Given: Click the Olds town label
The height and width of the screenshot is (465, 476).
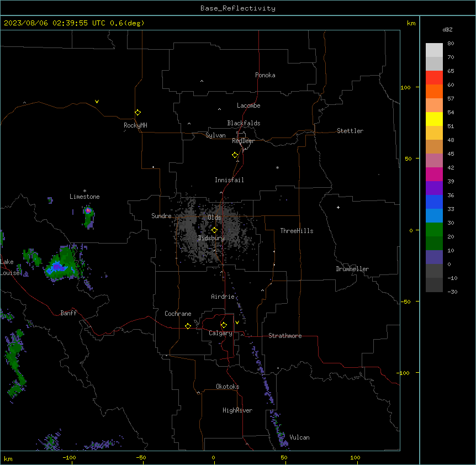Looking at the screenshot, I should [x=214, y=218].
